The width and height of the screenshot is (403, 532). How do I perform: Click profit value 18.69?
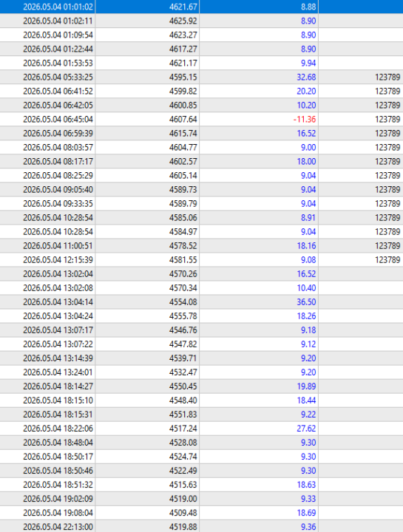pyautogui.click(x=306, y=513)
